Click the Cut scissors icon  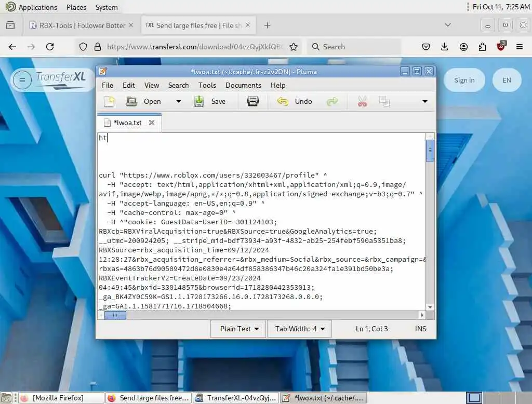point(362,101)
